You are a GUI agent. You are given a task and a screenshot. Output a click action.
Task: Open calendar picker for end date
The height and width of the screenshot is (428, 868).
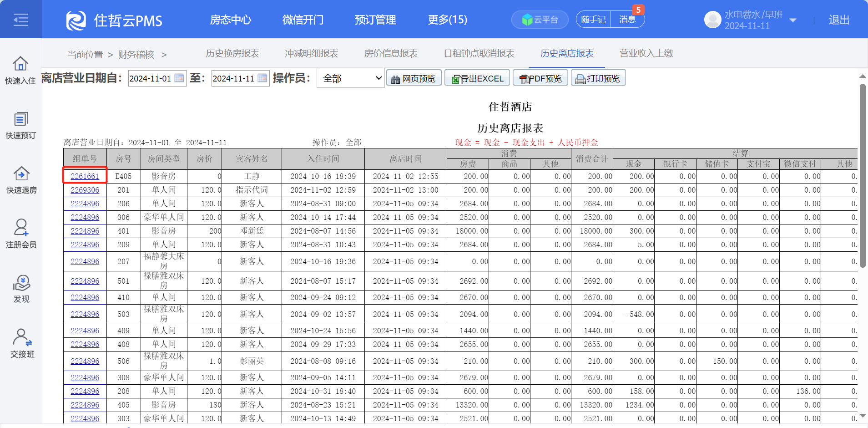click(262, 78)
